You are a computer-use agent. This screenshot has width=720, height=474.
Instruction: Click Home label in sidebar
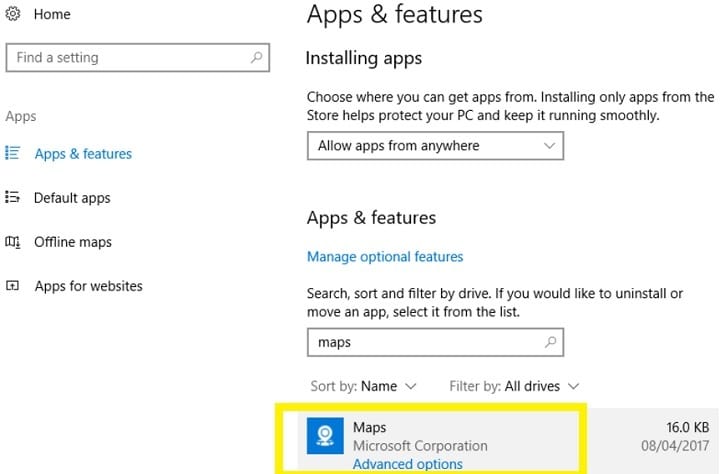pyautogui.click(x=52, y=14)
